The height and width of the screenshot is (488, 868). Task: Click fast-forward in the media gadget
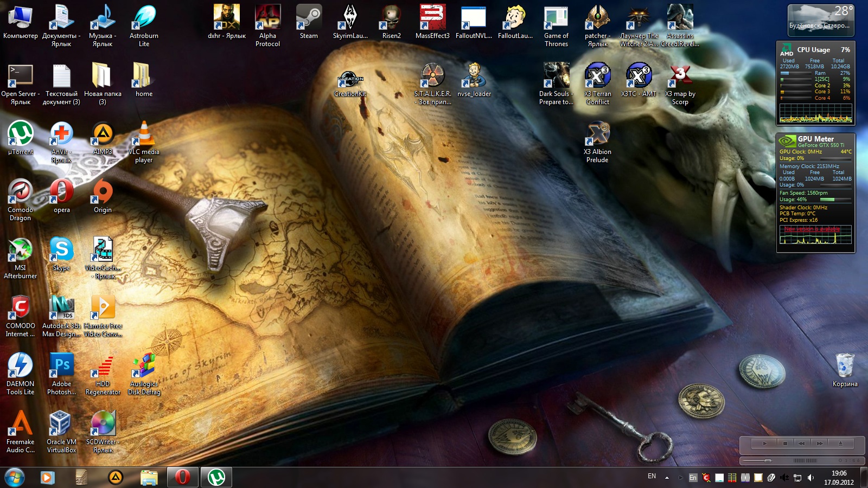820,444
